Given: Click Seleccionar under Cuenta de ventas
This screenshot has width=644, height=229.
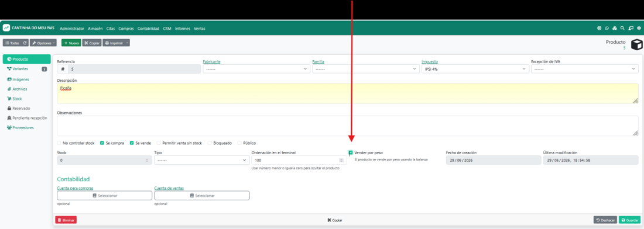Looking at the screenshot, I should 201,195.
